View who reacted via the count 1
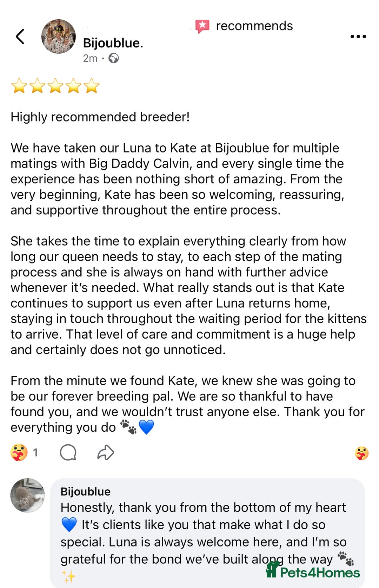This screenshot has width=379, height=588. coord(35,452)
